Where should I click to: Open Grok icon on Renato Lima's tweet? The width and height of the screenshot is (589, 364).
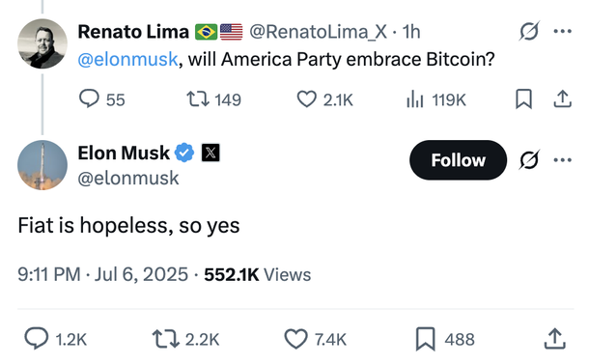(529, 31)
